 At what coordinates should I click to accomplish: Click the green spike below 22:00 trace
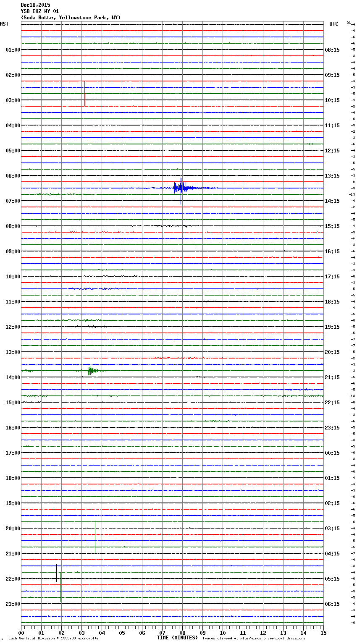click(x=61, y=587)
